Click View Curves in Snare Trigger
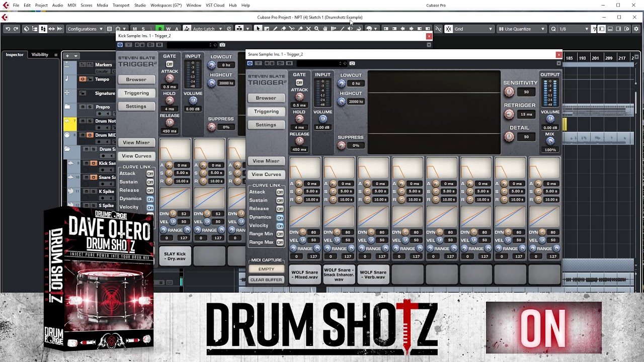The width and height of the screenshot is (644, 362). [x=266, y=174]
